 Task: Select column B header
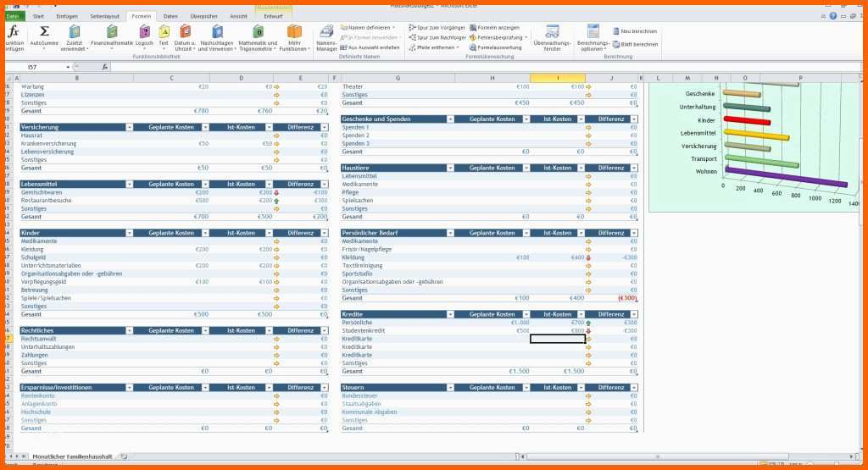[76, 78]
